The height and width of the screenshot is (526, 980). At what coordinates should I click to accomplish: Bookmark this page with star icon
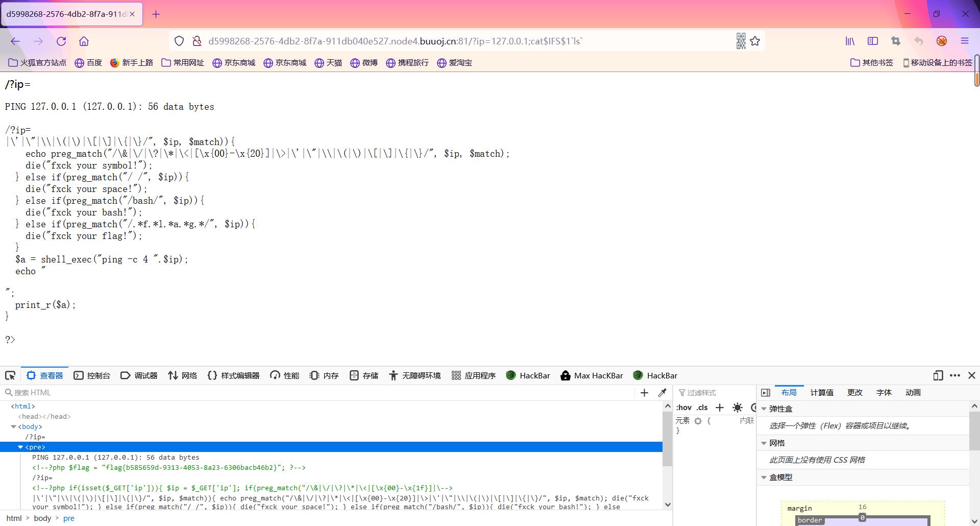click(x=755, y=41)
